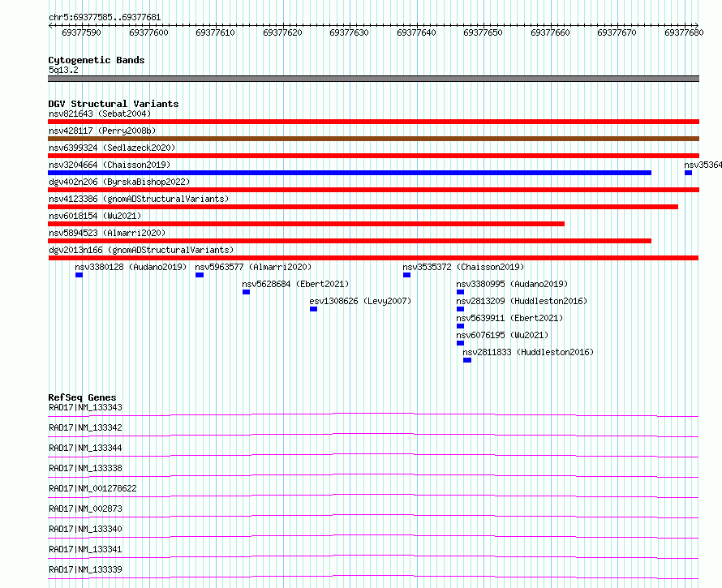The height and width of the screenshot is (588, 722).
Task: Click ruler position 69377630
Action: (x=350, y=32)
